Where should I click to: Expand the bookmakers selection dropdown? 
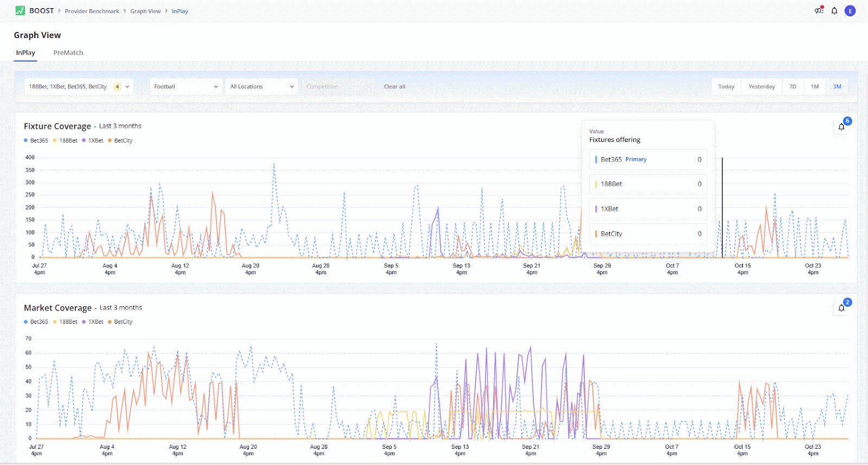pos(79,87)
